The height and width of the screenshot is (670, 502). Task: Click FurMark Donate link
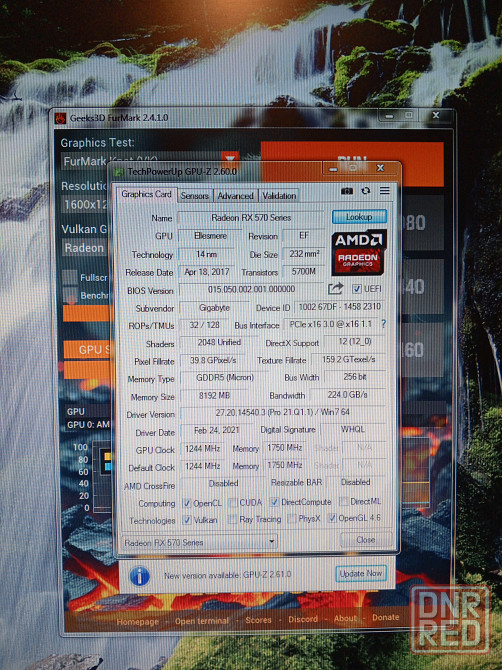pyautogui.click(x=385, y=617)
